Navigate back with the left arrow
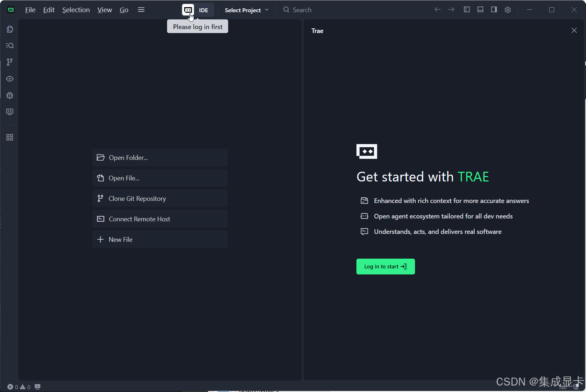This screenshot has height=392, width=586. 438,10
